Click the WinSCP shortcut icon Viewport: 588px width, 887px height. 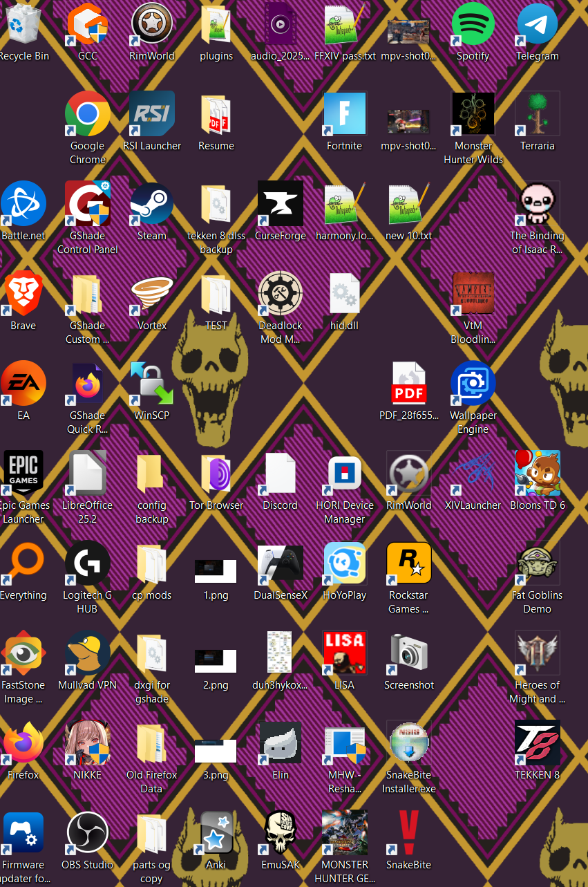[152, 384]
